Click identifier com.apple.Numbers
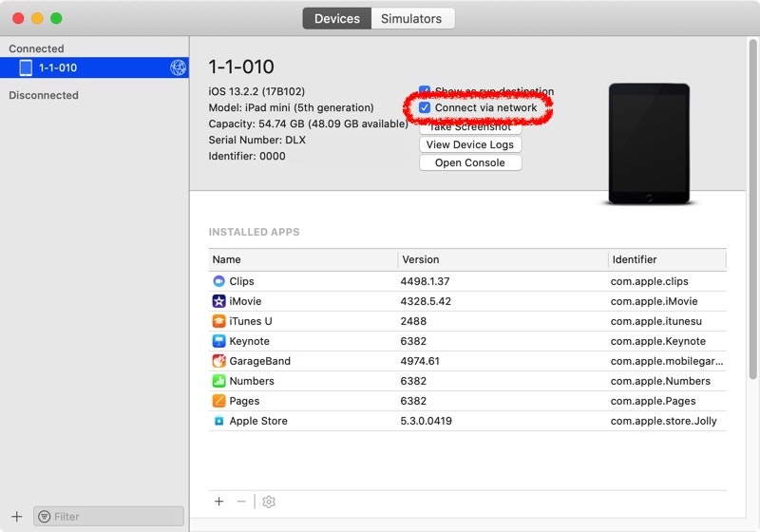 click(660, 381)
